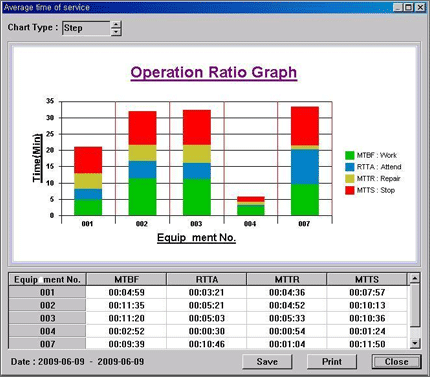This screenshot has height=377, width=430.
Task: Click the Close button at bottom
Action: (x=396, y=362)
